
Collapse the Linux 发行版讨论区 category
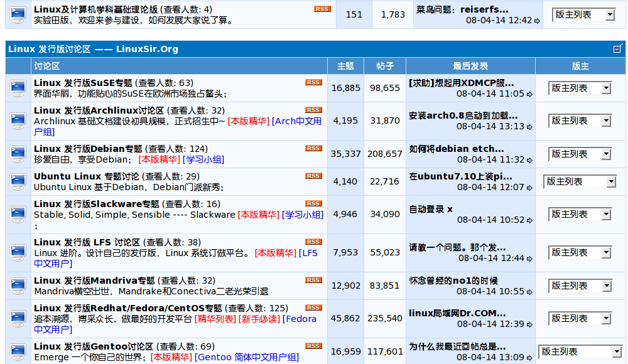click(617, 48)
